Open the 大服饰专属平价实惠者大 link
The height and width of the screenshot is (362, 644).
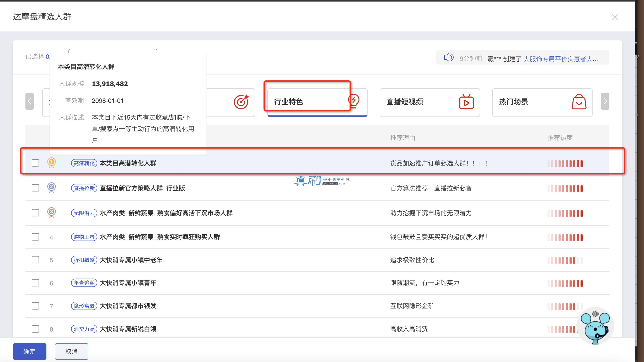[561, 59]
